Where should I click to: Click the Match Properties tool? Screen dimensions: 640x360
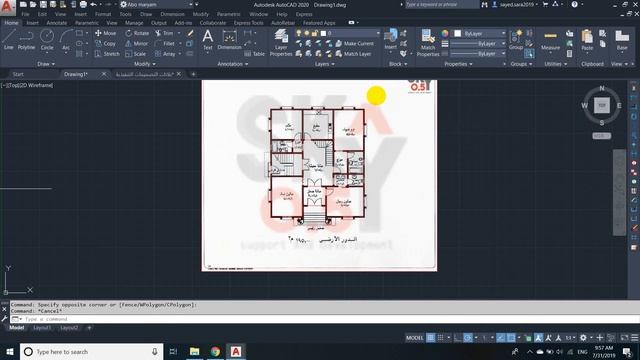tap(428, 42)
